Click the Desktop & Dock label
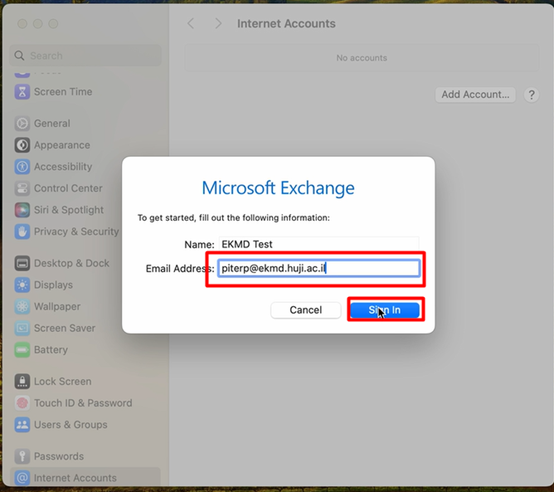 click(x=72, y=263)
